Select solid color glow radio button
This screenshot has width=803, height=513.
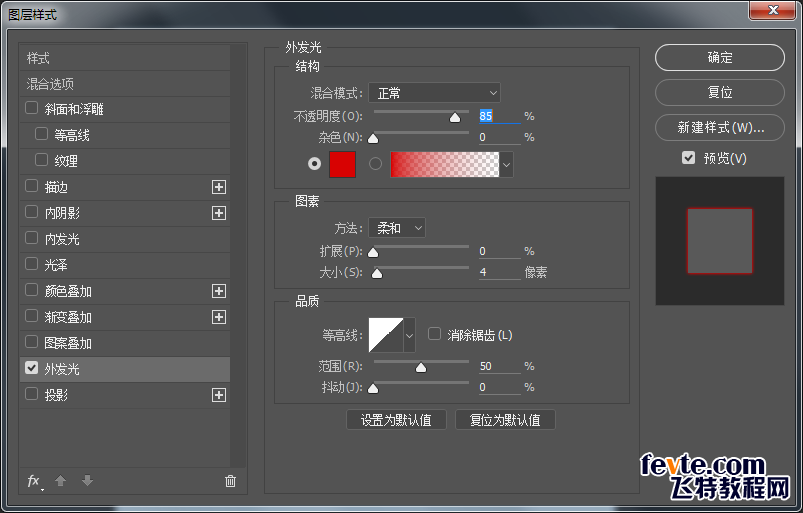click(314, 164)
